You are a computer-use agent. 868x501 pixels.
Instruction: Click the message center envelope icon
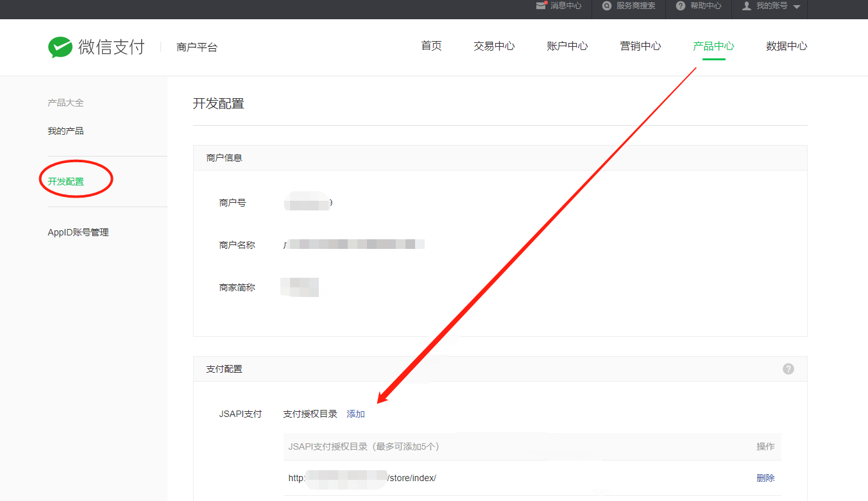[x=541, y=5]
